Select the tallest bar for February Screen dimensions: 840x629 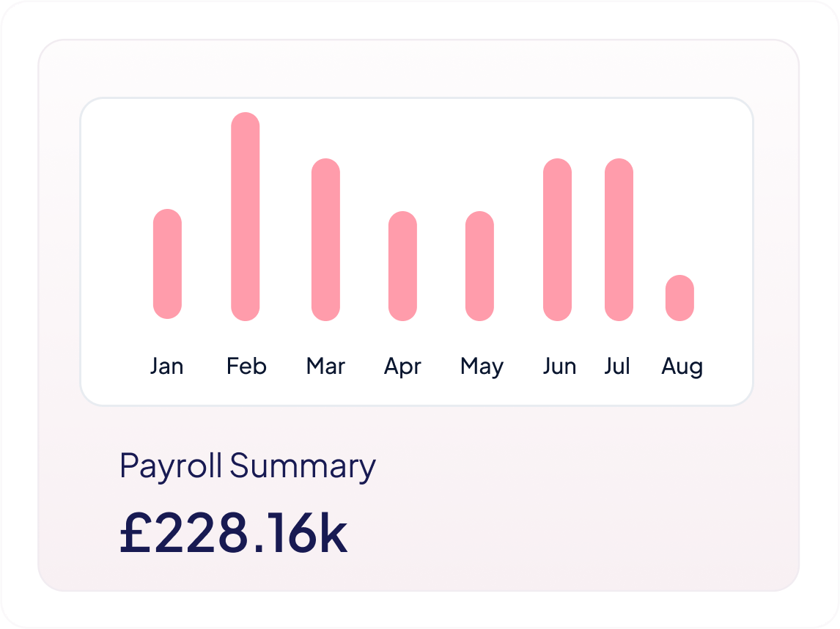(x=246, y=216)
